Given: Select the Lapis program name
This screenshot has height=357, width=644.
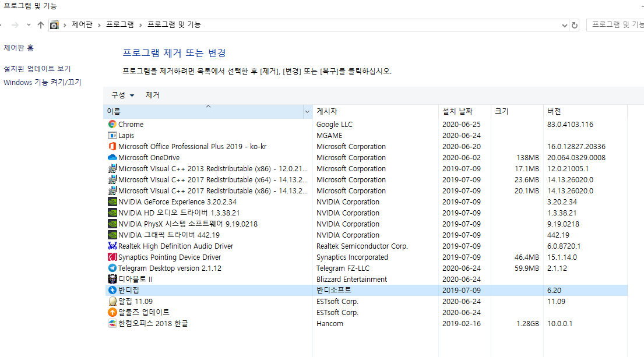Looking at the screenshot, I should pos(126,136).
